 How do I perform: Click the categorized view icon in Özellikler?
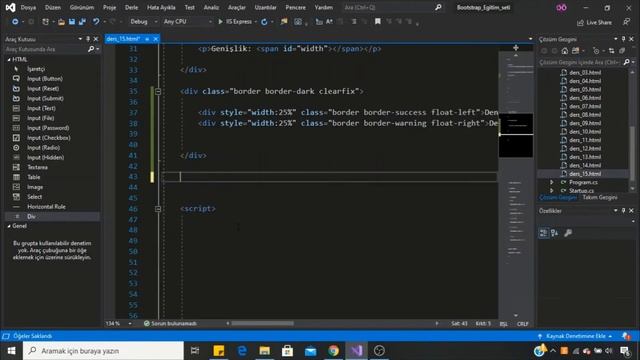coord(544,233)
